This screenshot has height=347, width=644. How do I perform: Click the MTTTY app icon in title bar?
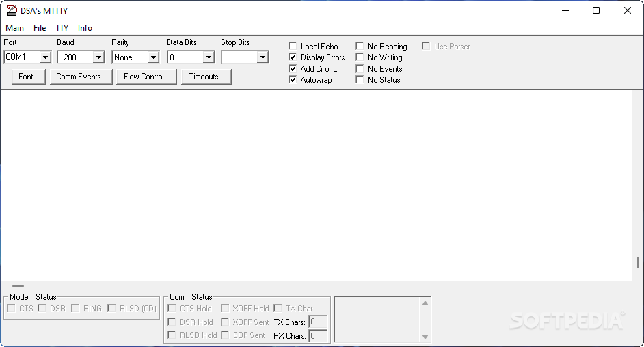[x=12, y=11]
